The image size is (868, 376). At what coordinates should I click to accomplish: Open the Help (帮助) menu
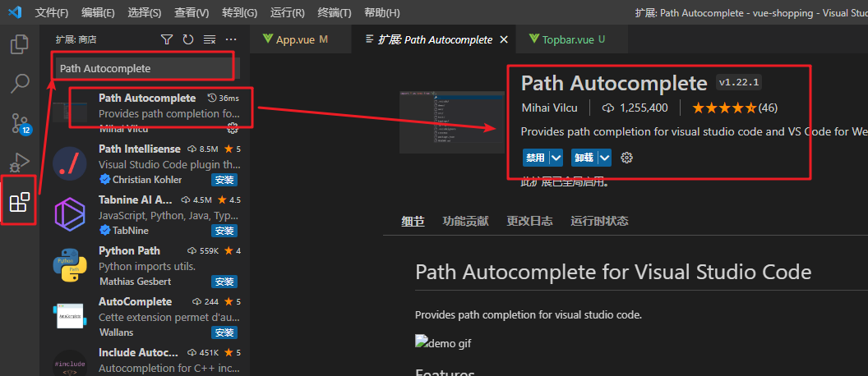tap(382, 12)
